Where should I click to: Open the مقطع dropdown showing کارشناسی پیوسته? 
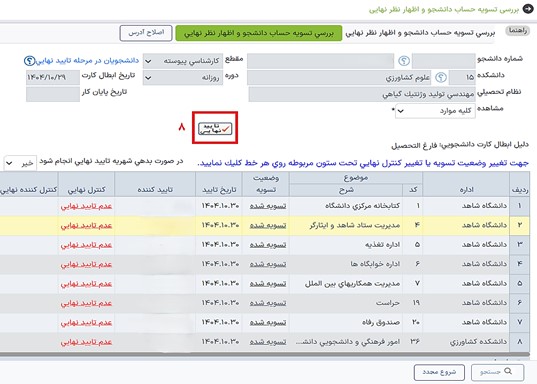(183, 61)
